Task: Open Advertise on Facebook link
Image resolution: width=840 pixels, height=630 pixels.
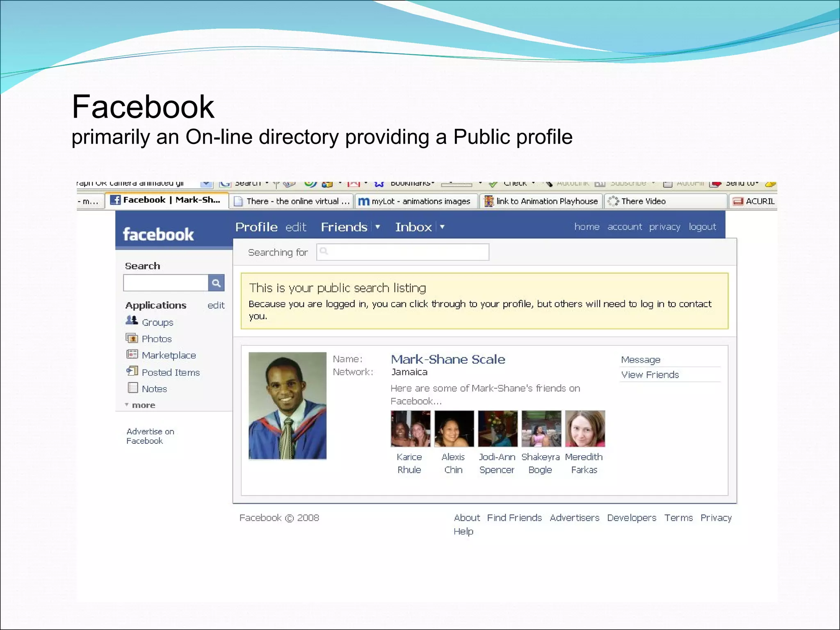Action: (150, 436)
